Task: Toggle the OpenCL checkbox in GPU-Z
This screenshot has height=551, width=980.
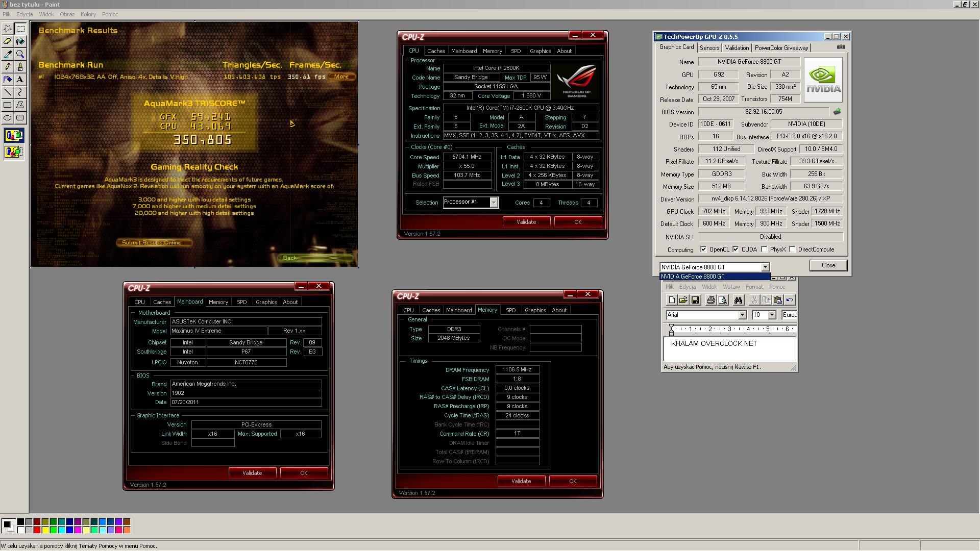Action: click(x=703, y=249)
